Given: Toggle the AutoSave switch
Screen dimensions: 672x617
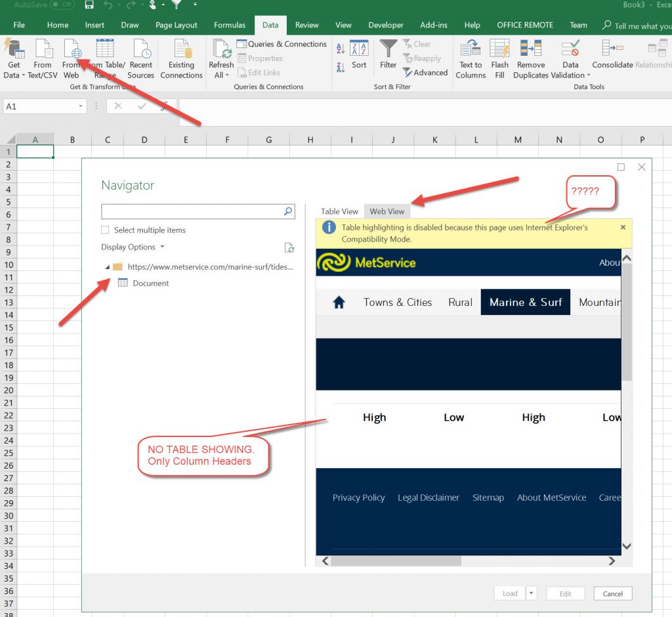Looking at the screenshot, I should tap(62, 5).
